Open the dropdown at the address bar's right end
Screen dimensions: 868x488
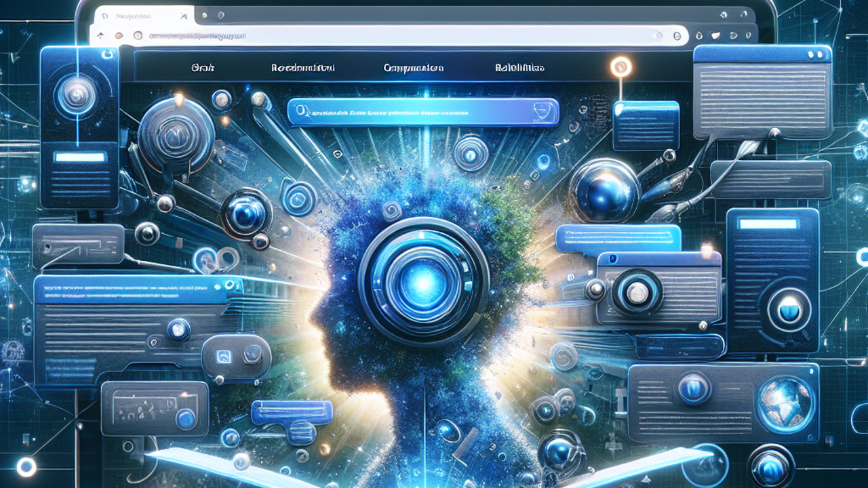pyautogui.click(x=677, y=35)
